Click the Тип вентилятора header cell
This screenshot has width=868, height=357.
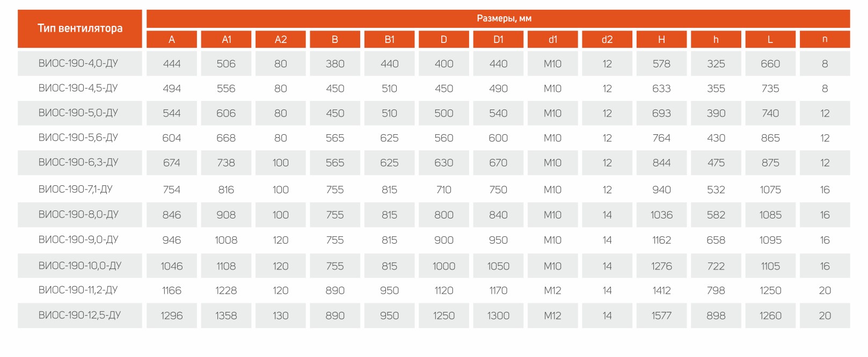click(80, 28)
